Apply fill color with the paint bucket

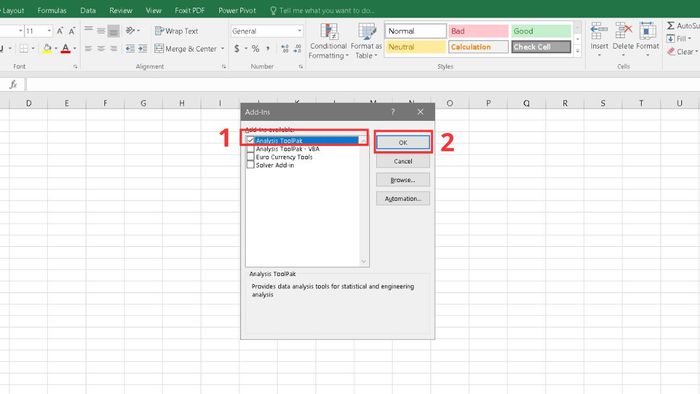tap(47, 48)
